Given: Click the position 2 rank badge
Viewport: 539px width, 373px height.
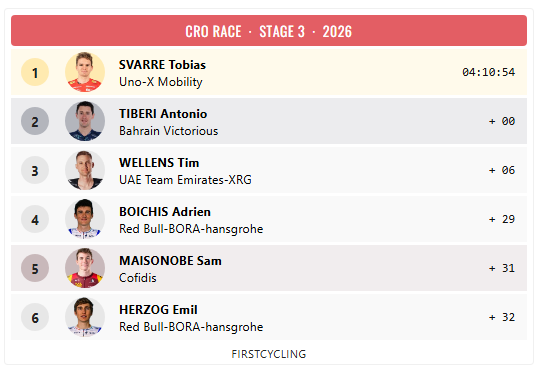Looking at the screenshot, I should pos(35,121).
